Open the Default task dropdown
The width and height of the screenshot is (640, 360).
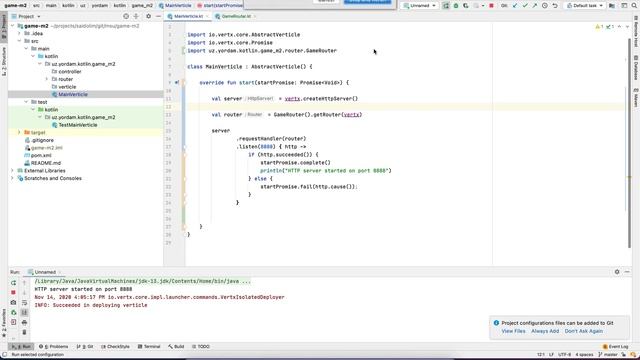tap(585, 6)
